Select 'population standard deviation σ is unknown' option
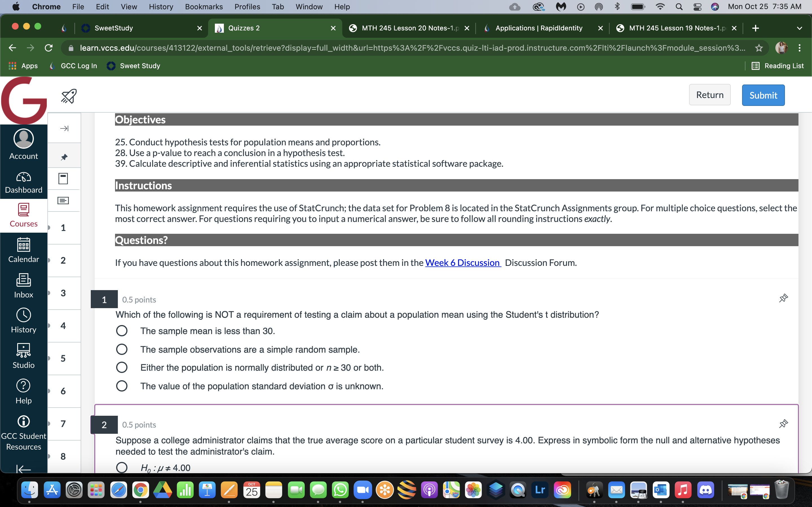The image size is (812, 507). tap(122, 386)
